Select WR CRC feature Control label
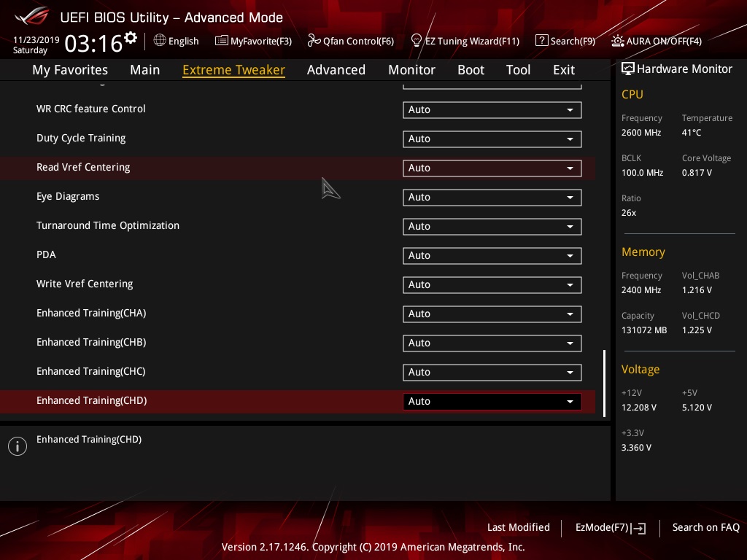 point(91,109)
